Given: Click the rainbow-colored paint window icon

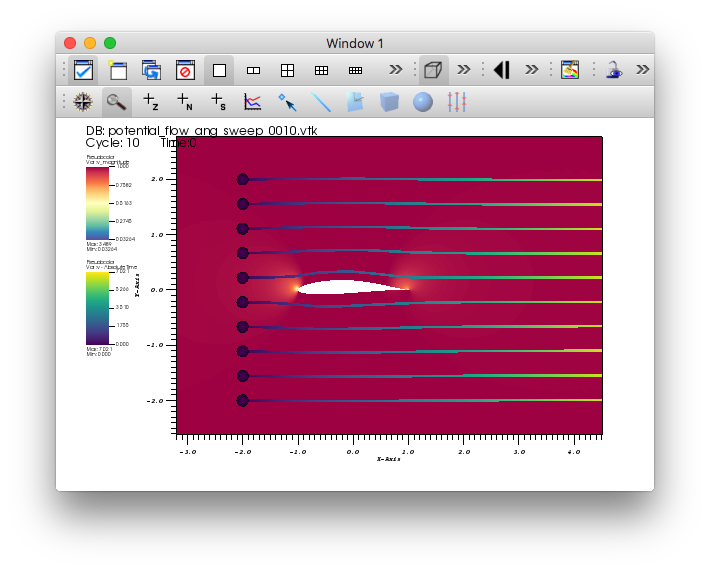Looking at the screenshot, I should click(570, 70).
